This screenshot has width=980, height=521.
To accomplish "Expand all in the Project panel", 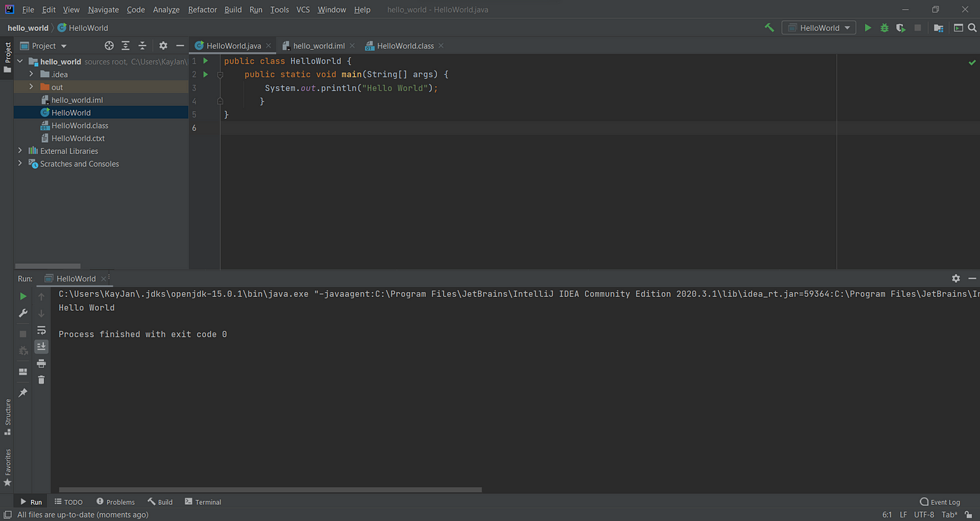I will point(125,46).
